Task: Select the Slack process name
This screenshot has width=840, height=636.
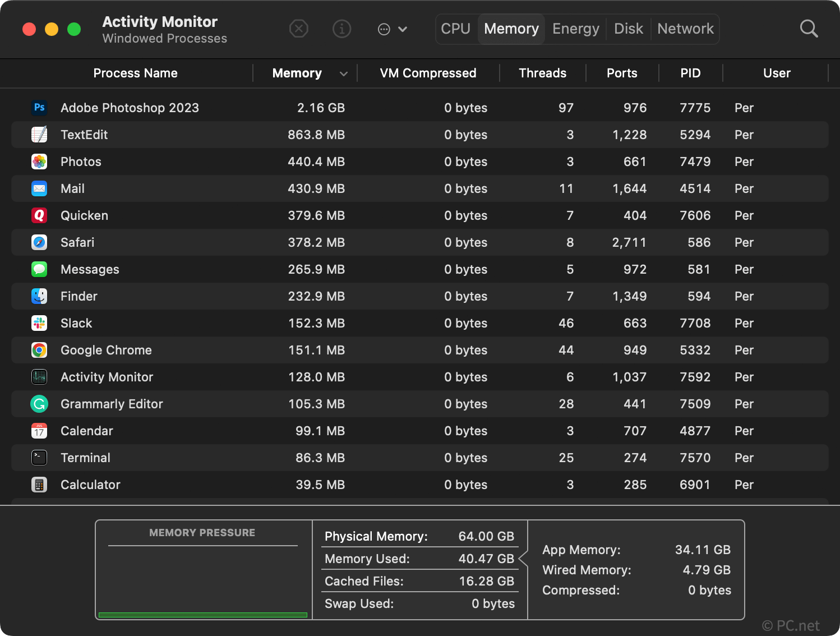Action: tap(76, 323)
